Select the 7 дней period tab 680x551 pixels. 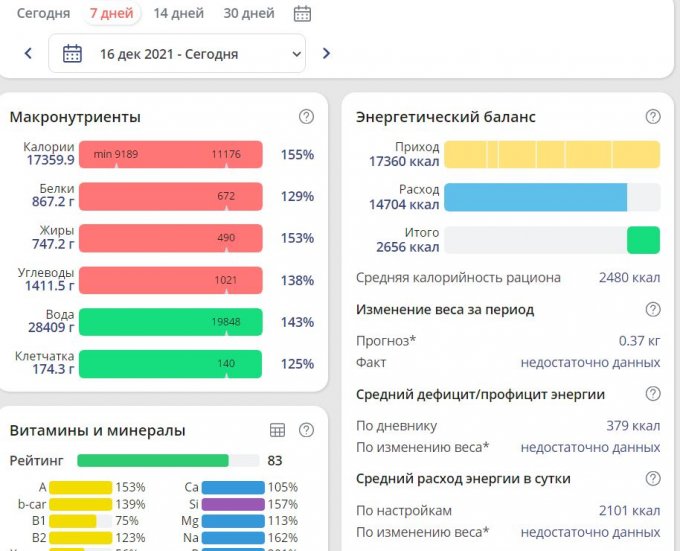[111, 14]
